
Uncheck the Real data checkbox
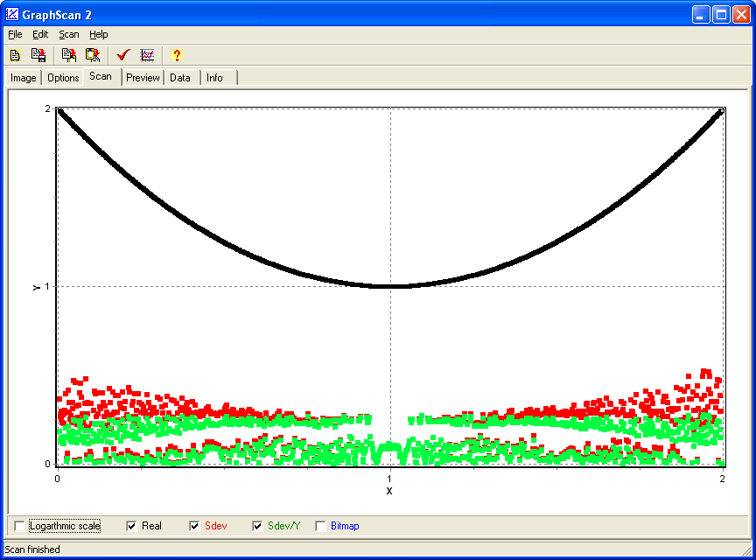tap(132, 526)
